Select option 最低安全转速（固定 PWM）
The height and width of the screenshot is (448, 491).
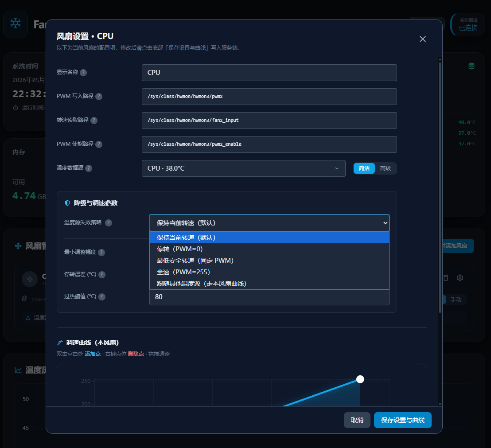(x=269, y=261)
